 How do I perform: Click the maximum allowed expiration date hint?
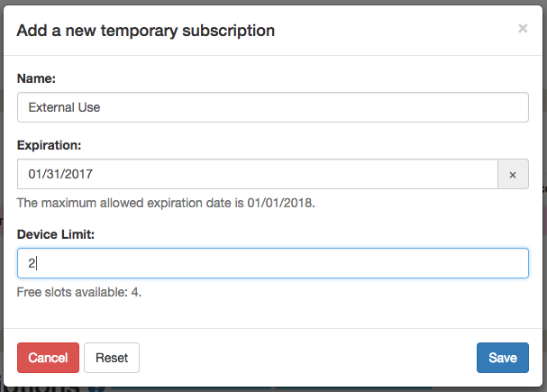(x=166, y=203)
